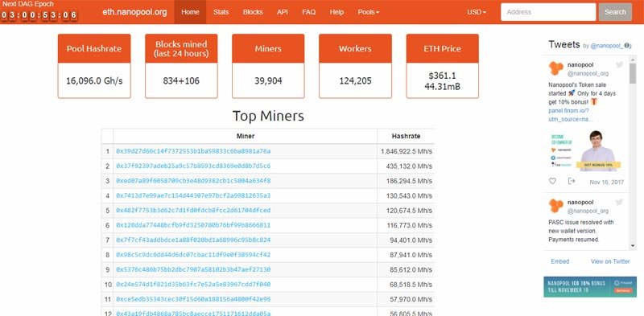Click tweets scrollbar up arrow
644x316 pixels.
633,60
